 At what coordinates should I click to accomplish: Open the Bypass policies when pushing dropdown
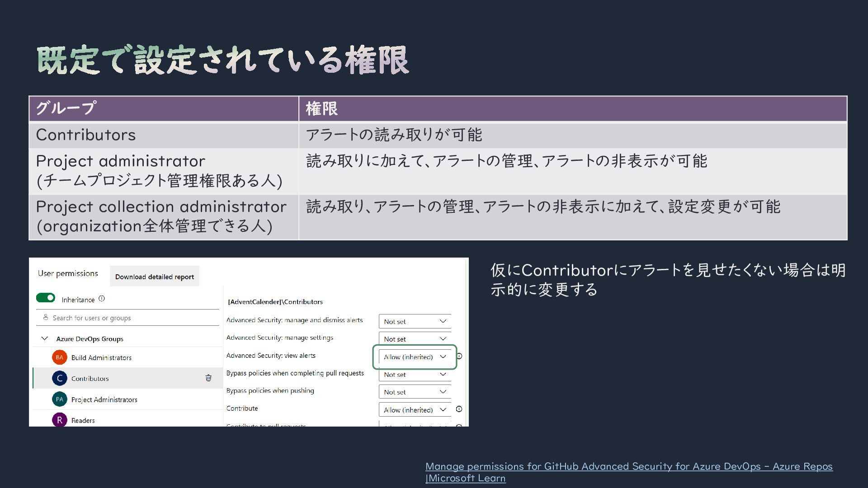(415, 392)
